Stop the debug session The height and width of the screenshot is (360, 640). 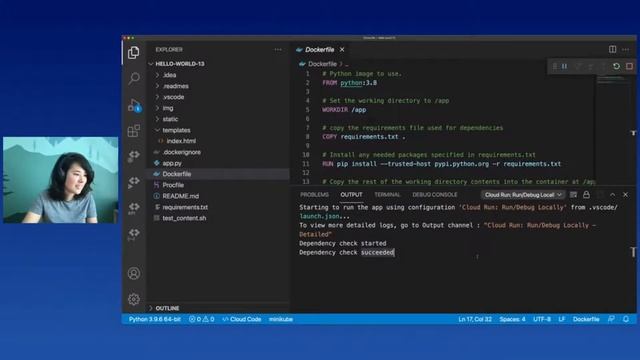tap(629, 66)
